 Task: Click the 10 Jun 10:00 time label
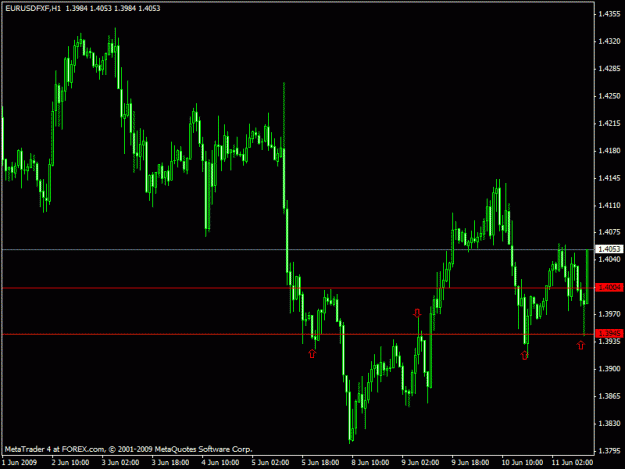522,462
